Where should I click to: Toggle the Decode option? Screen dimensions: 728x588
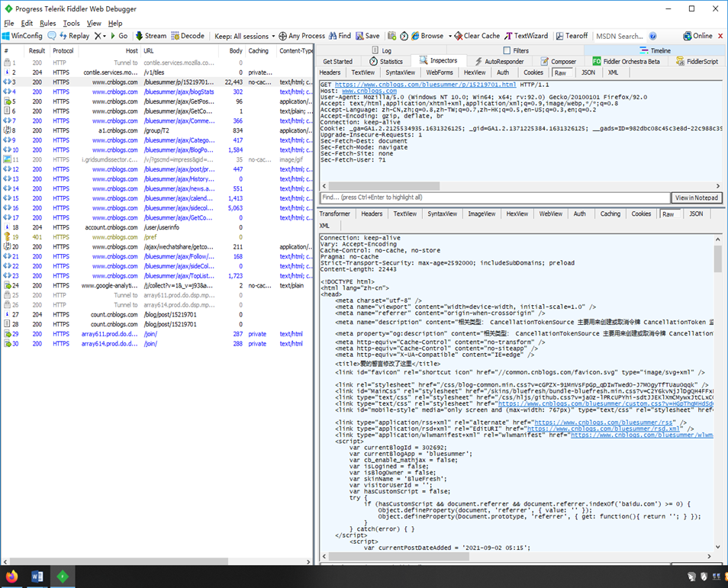[x=188, y=36]
